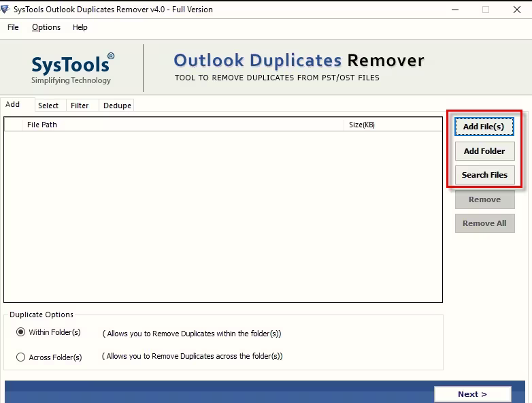Screen dimensions: 532x403
Task: Open the Help menu
Action: (x=80, y=27)
